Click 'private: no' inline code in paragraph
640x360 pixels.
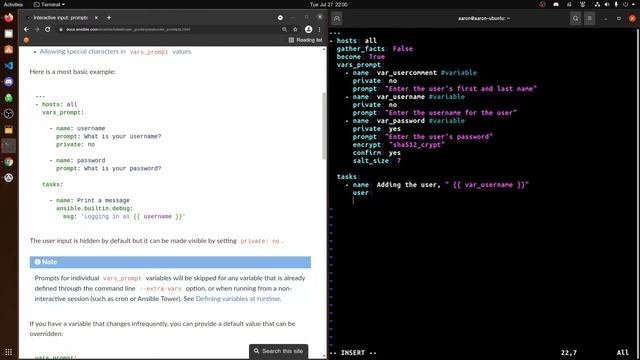[260, 241]
